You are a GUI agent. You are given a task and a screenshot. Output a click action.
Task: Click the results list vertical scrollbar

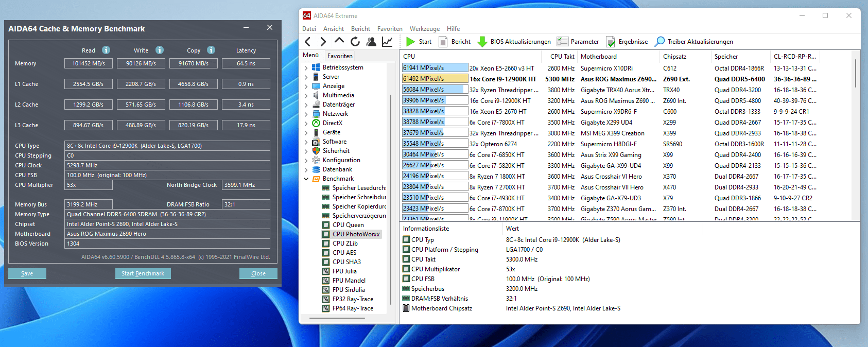click(x=855, y=73)
